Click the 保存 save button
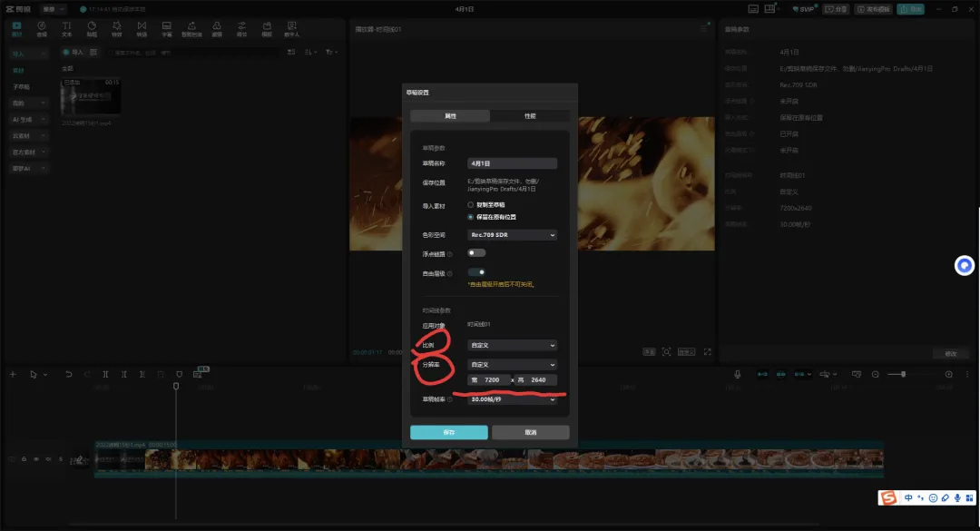Screen dimensions: 980x531 tap(449, 432)
